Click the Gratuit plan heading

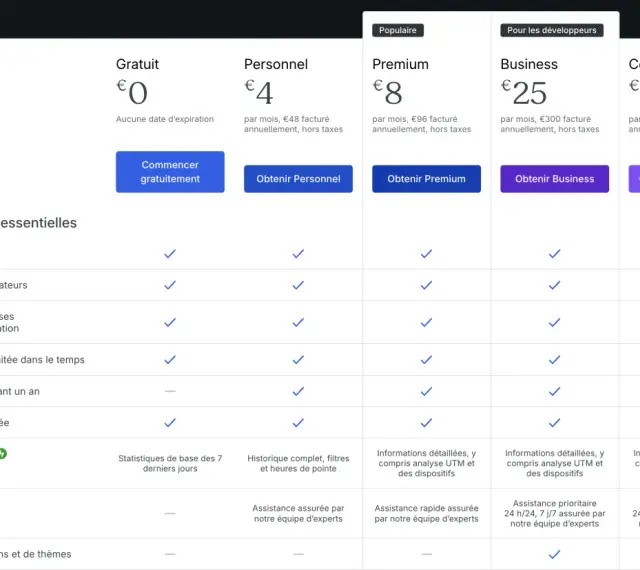click(x=137, y=64)
